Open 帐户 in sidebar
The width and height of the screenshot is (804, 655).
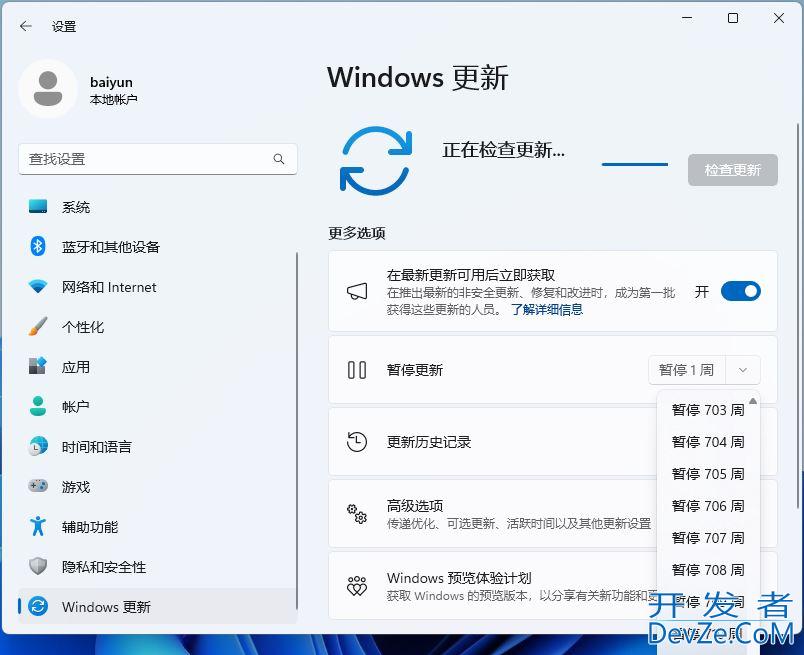(156, 407)
